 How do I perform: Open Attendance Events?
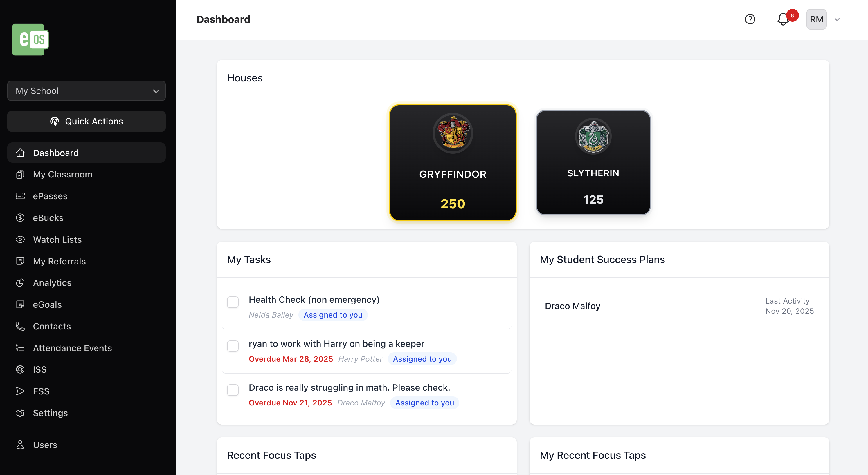click(x=72, y=348)
